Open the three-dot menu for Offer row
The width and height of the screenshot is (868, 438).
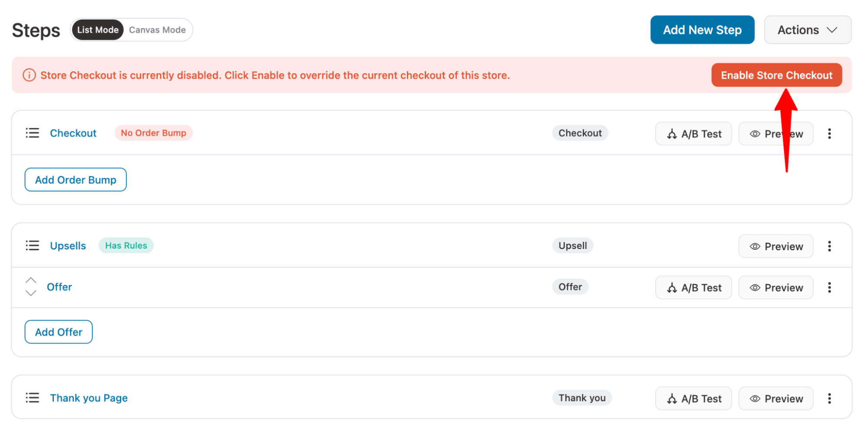tap(829, 288)
